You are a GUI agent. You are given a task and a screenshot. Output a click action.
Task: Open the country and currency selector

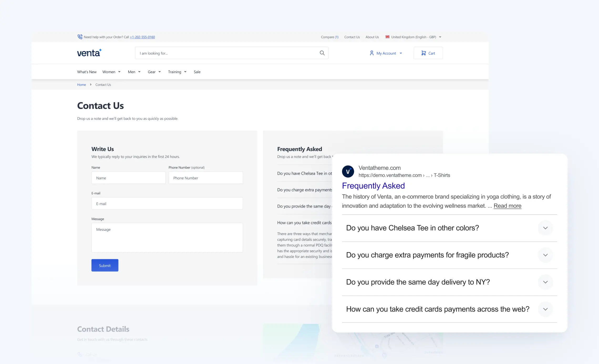414,37
